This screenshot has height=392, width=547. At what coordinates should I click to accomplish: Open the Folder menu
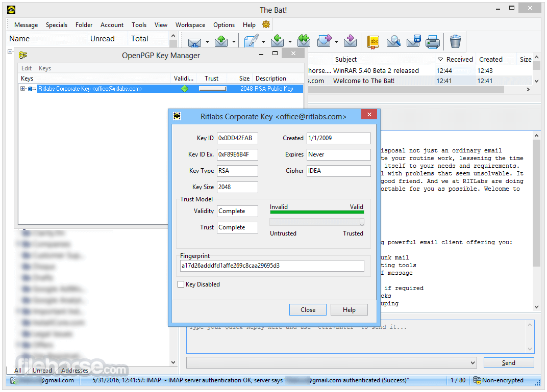(84, 25)
